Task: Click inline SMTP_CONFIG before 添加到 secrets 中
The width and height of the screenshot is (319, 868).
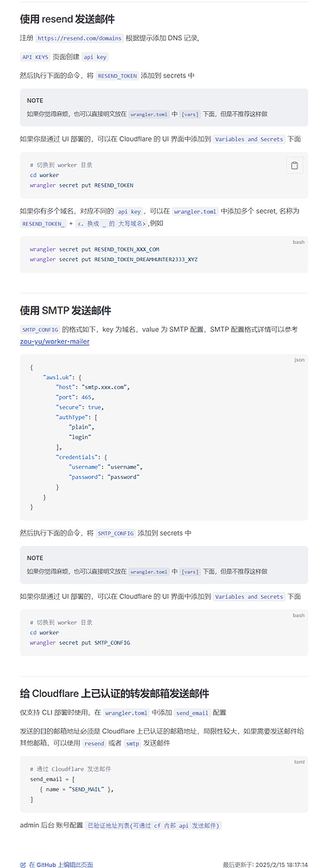Action: click(115, 533)
